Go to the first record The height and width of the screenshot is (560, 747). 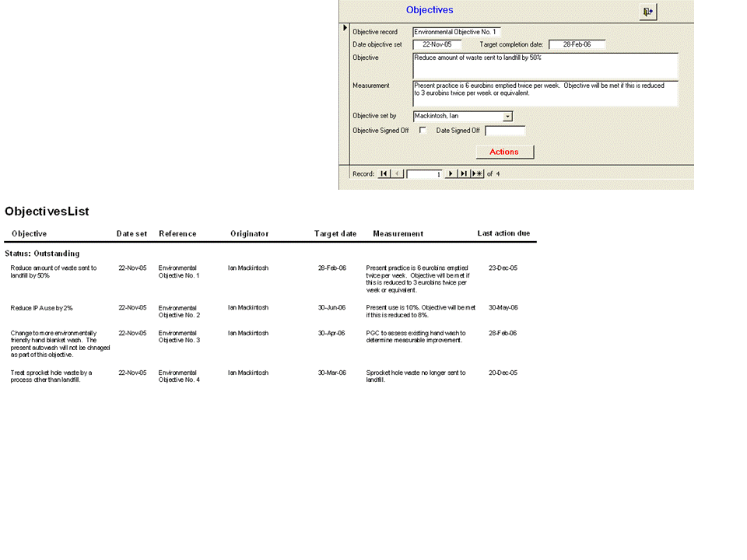[x=384, y=173]
